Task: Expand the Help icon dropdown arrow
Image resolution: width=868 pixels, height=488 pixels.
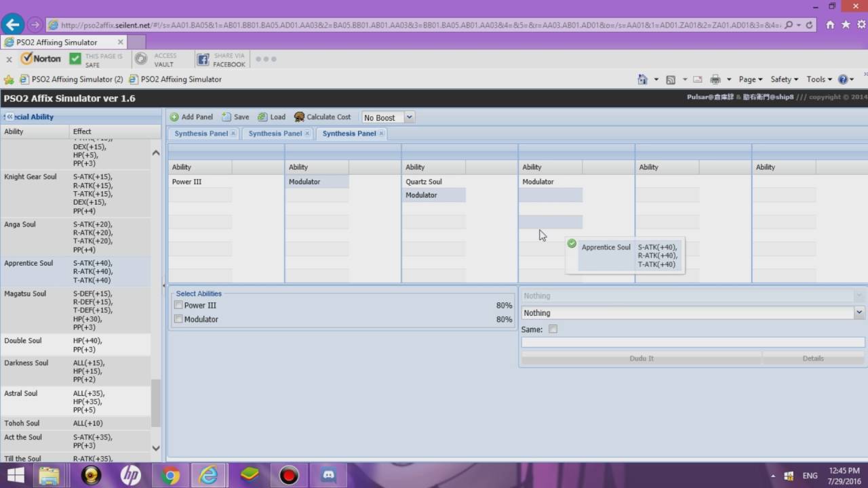Action: tap(852, 79)
